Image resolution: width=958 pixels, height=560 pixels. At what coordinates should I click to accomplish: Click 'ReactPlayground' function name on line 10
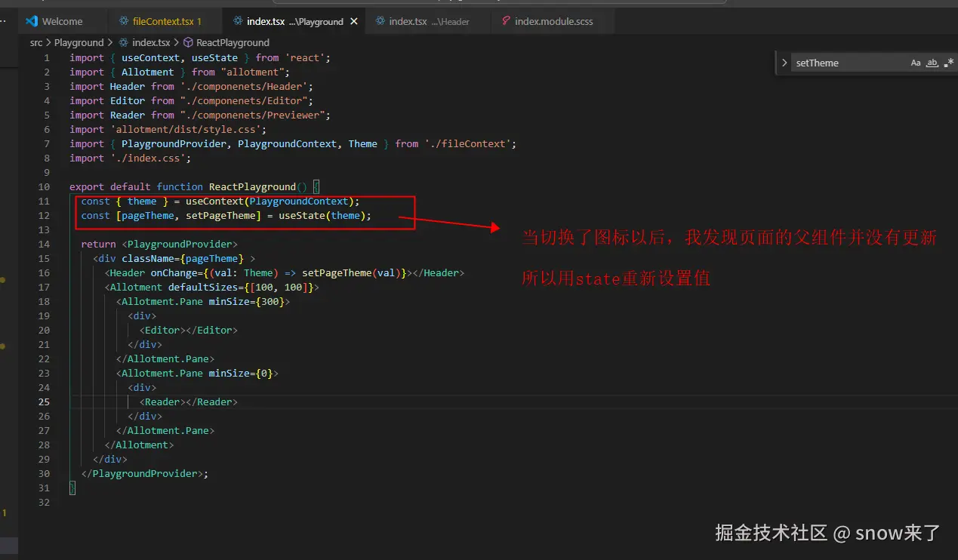click(252, 186)
